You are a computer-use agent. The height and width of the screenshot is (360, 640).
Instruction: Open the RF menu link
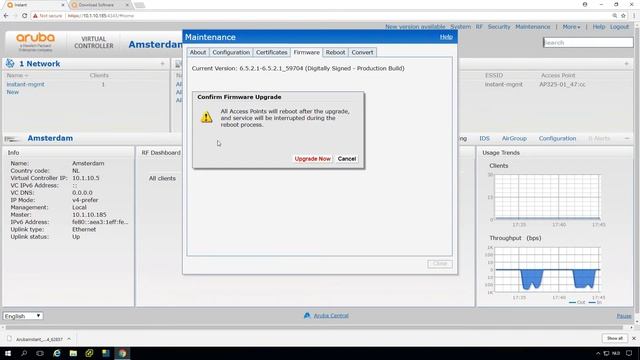point(479,27)
